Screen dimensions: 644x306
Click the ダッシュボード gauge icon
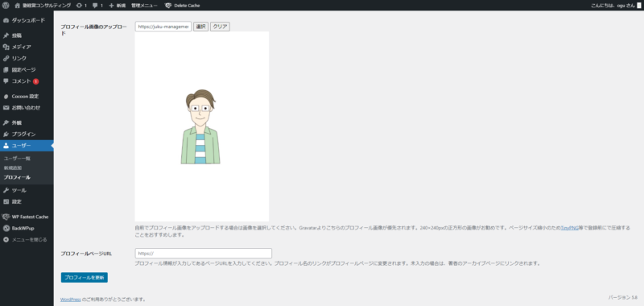[x=6, y=20]
